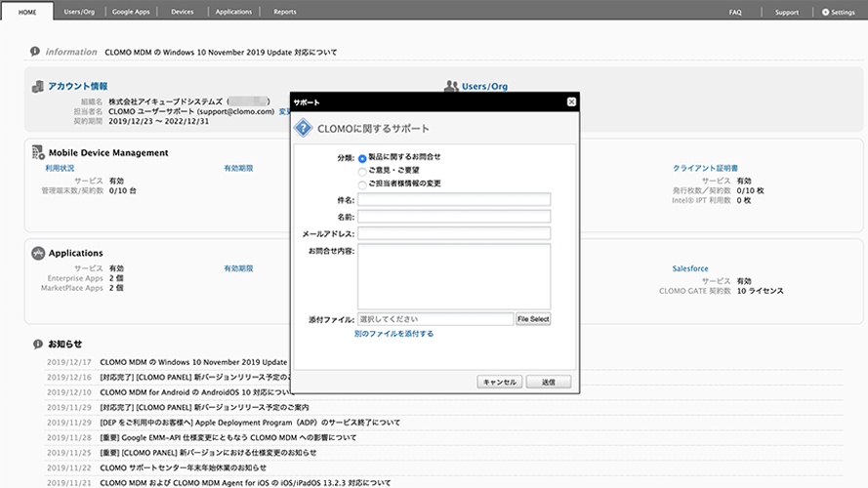This screenshot has height=488, width=868.
Task: Open the Users/Org heading link
Action: point(484,86)
